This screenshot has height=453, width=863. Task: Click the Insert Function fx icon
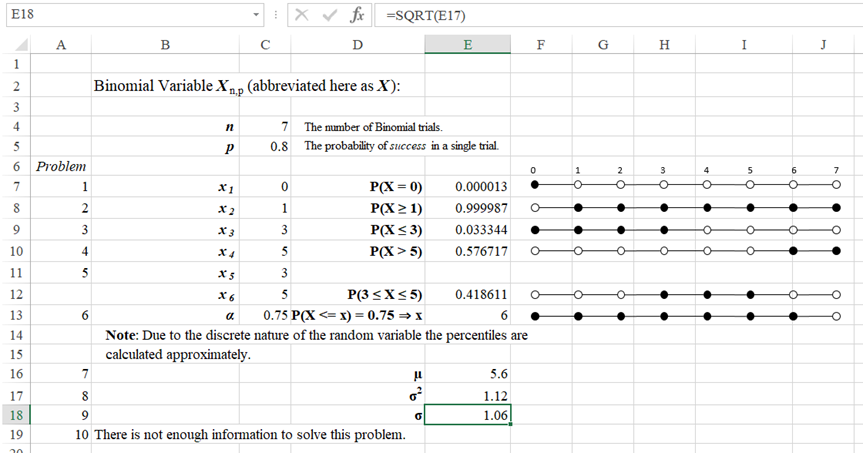point(356,16)
